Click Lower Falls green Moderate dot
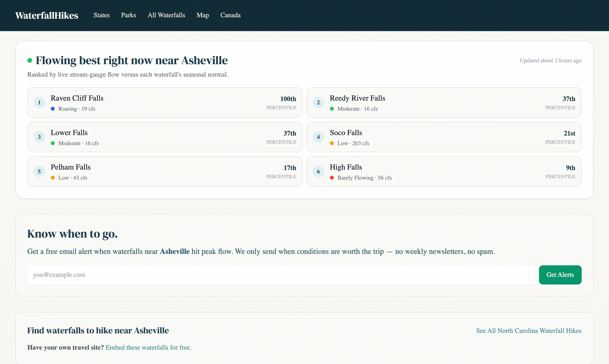The width and height of the screenshot is (609, 364). [53, 143]
